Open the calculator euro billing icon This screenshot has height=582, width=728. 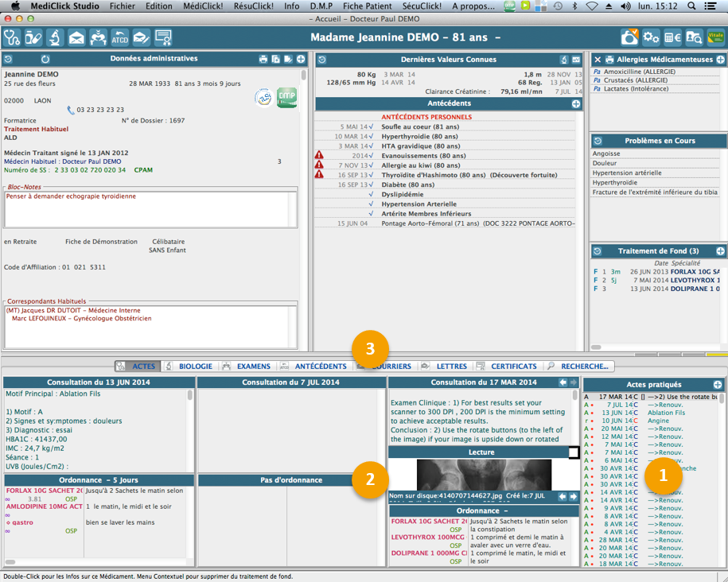point(673,37)
